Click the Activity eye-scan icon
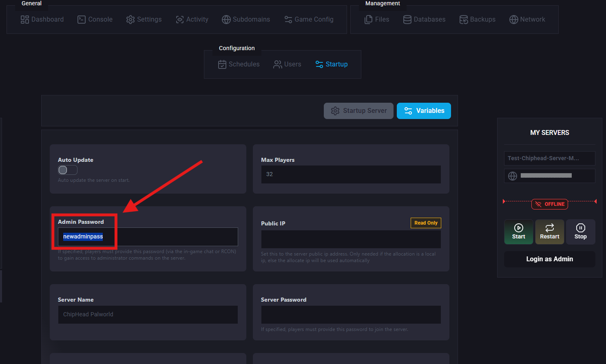Screen dimensions: 606x364 [180, 20]
